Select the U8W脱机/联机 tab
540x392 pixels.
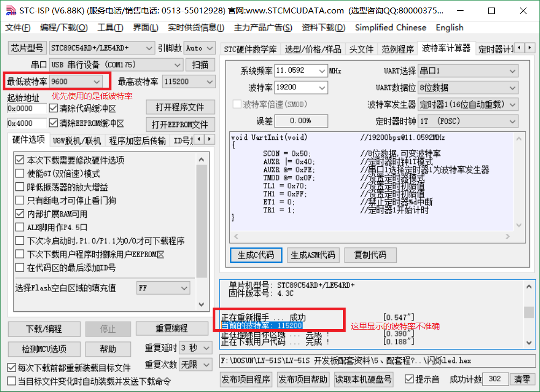coord(77,141)
